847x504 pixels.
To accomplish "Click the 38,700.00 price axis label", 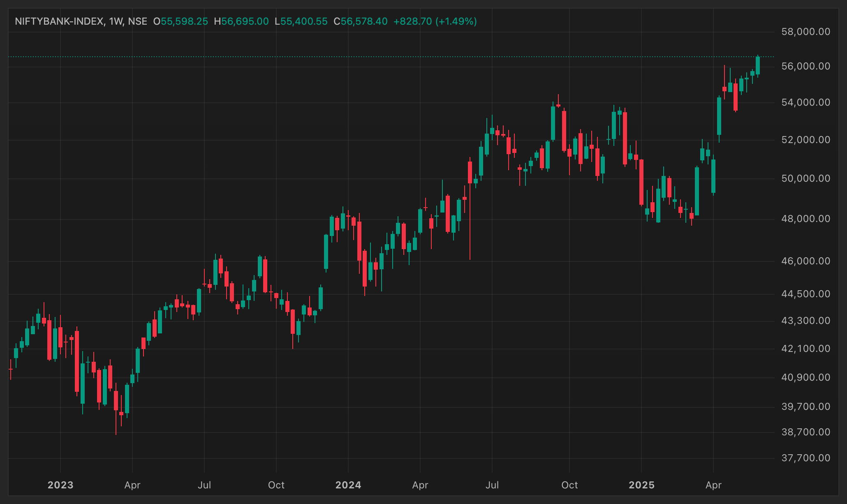I will click(x=806, y=432).
